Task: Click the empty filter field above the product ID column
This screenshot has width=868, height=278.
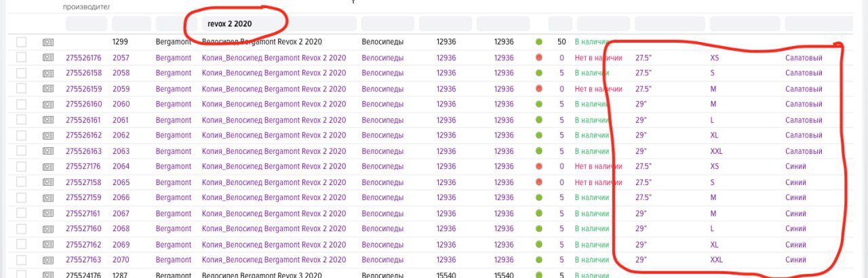Action: tap(86, 24)
